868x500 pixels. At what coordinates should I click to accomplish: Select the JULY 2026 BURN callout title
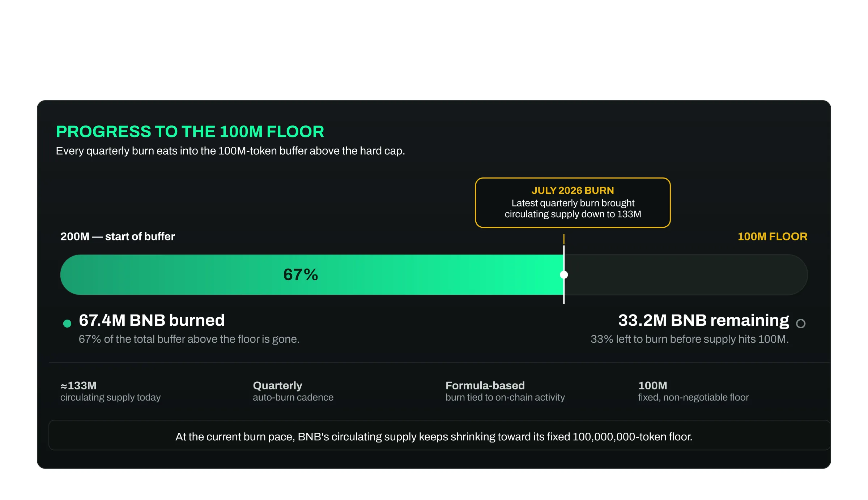click(x=573, y=191)
